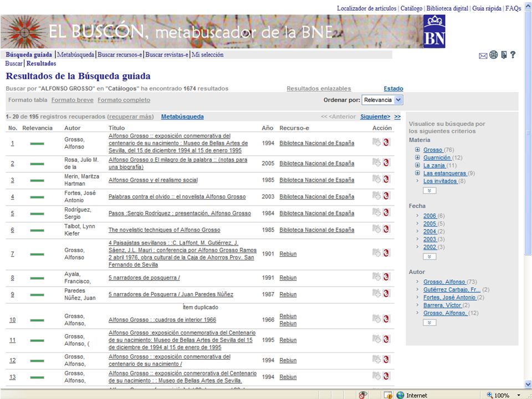Open title 'Alfonso Grosso y el realismo social'
Viewport: 532px width, 399px height.
(153, 180)
